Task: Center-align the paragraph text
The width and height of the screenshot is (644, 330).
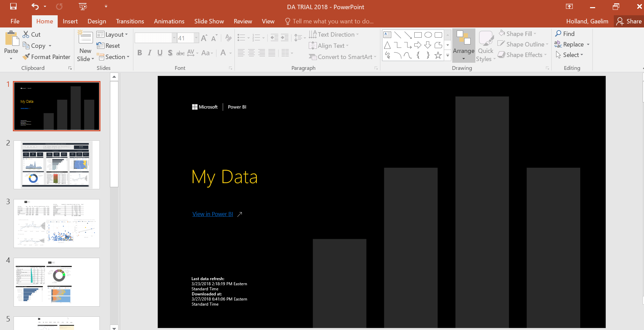Action: (251, 53)
